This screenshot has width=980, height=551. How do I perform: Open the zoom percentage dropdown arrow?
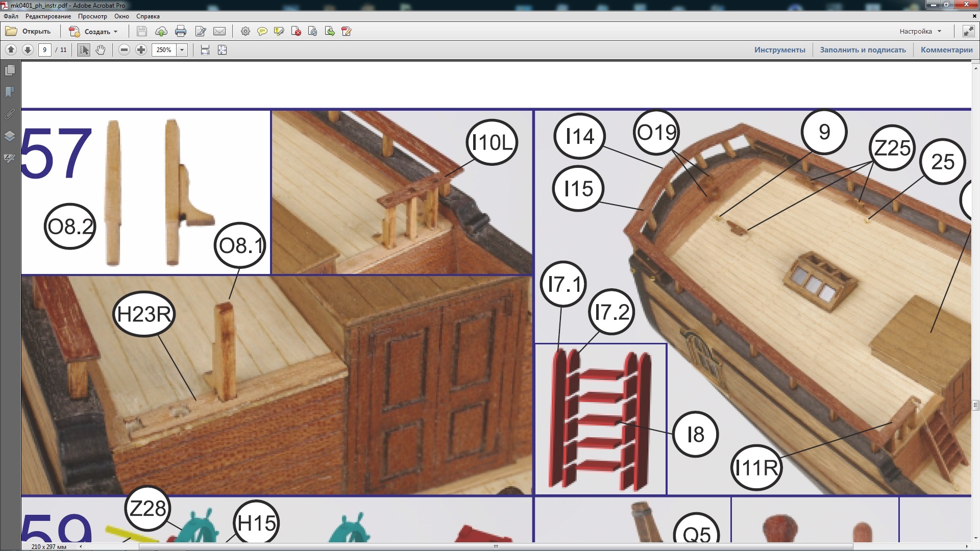[x=182, y=49]
